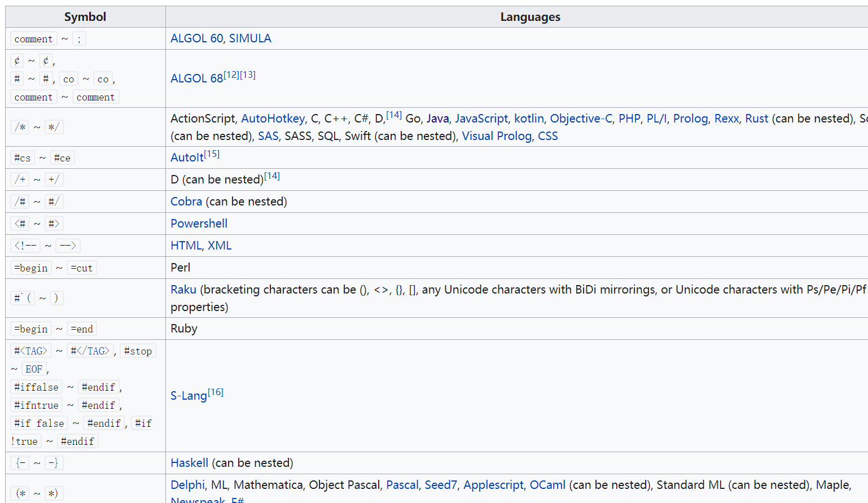Image resolution: width=868 pixels, height=503 pixels.
Task: Open the ALGOL 68 link
Action: (197, 78)
